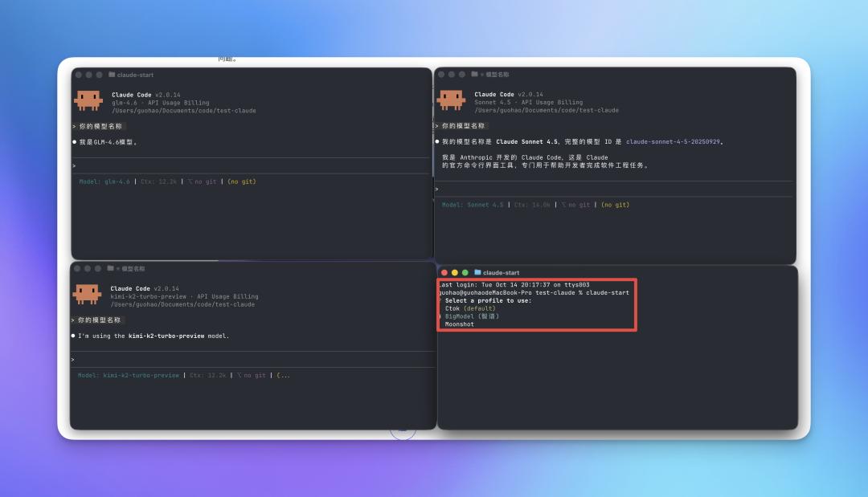Image resolution: width=868 pixels, height=497 pixels.
Task: Click 'Model: kimi-k2-turbo-preview' in status line
Action: [129, 375]
